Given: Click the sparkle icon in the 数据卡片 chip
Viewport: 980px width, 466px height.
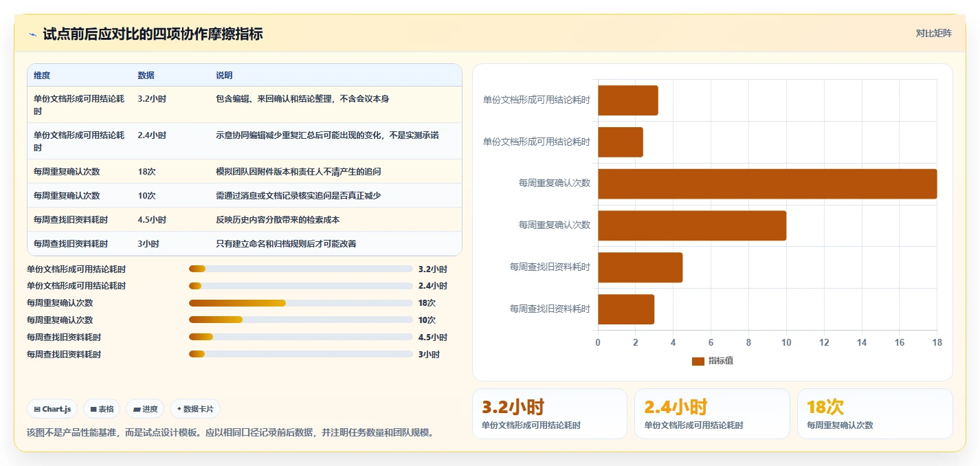Looking at the screenshot, I should point(179,409).
